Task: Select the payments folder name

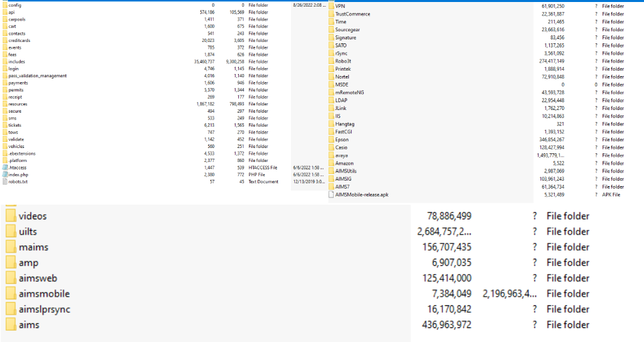Action: click(18, 83)
